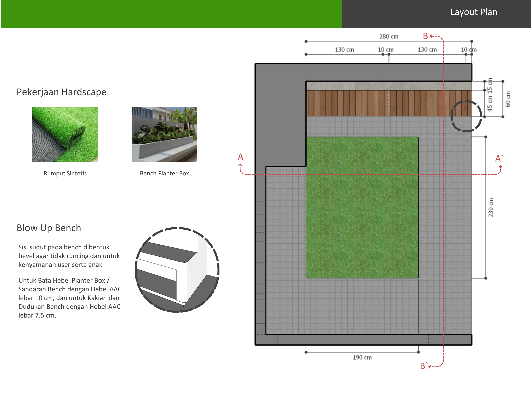The image size is (532, 399).
Task: Click the red section marker 'B`' at bottom
Action: pos(424,366)
